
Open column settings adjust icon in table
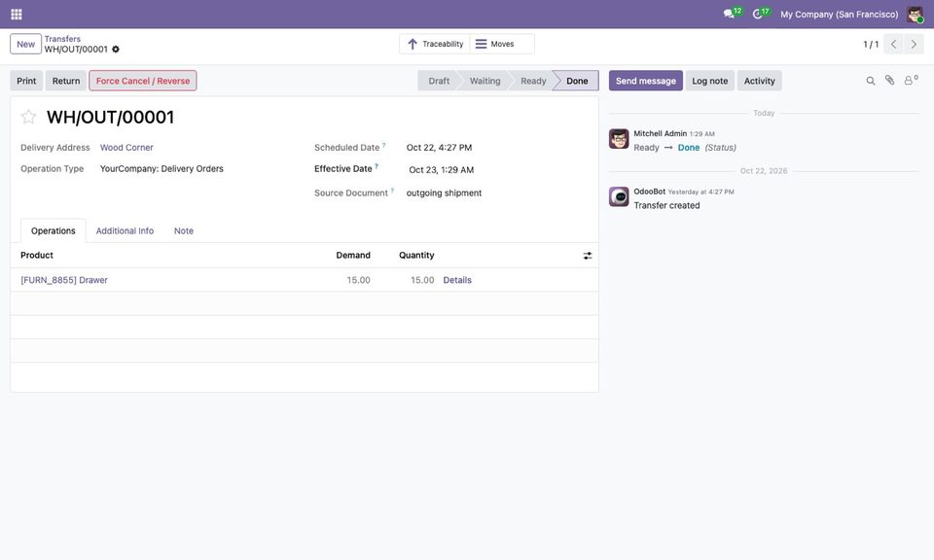pyautogui.click(x=588, y=256)
